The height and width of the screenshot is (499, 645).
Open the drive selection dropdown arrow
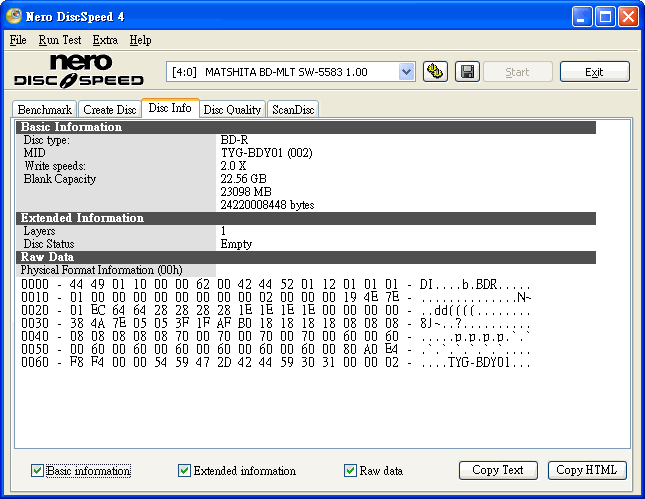tap(406, 72)
